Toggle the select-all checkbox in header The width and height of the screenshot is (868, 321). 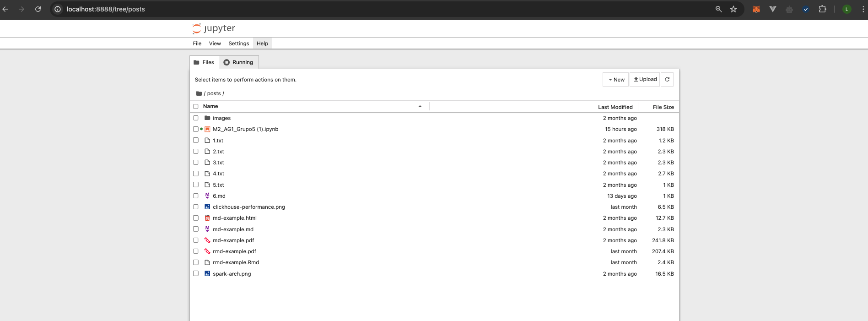196,106
